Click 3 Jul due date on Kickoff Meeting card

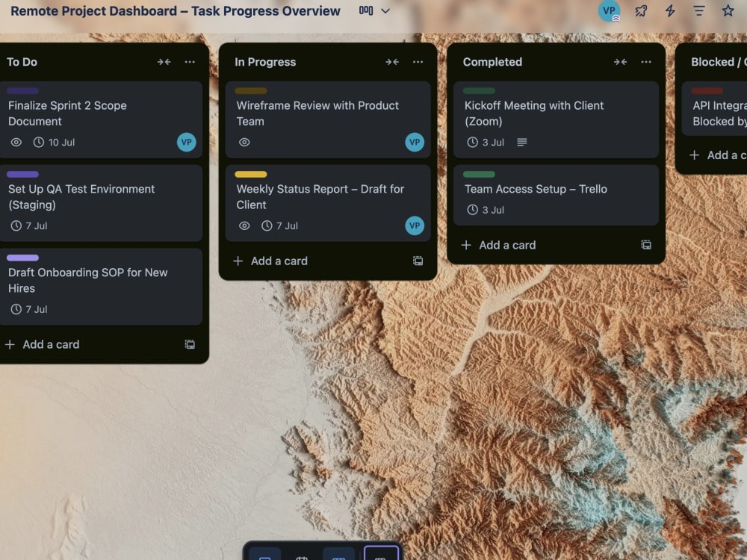(x=486, y=142)
